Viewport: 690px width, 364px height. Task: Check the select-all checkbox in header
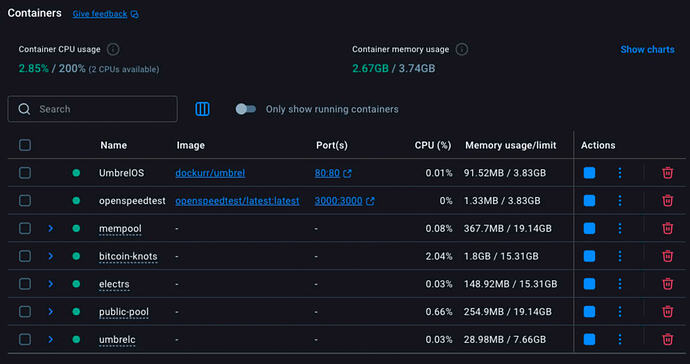point(25,145)
